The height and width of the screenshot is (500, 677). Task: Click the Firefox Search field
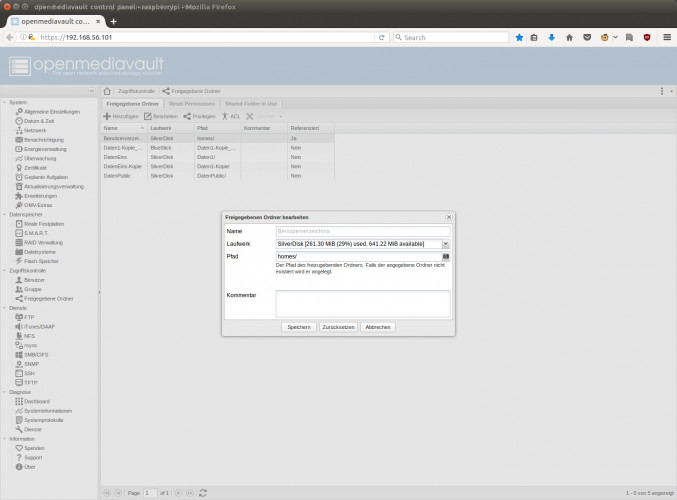click(451, 38)
